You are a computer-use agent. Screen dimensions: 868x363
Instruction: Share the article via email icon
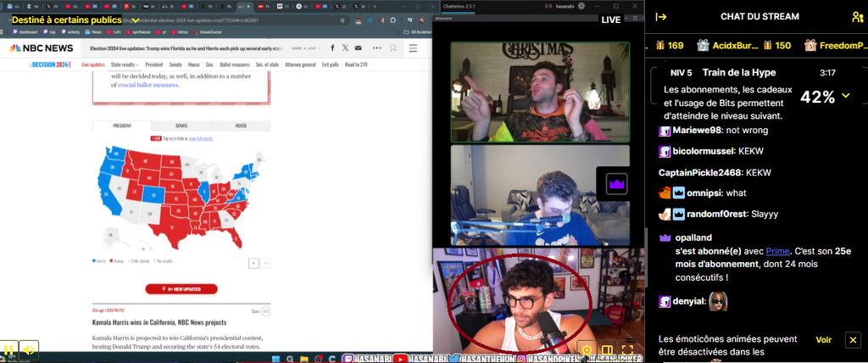pyautogui.click(x=360, y=48)
